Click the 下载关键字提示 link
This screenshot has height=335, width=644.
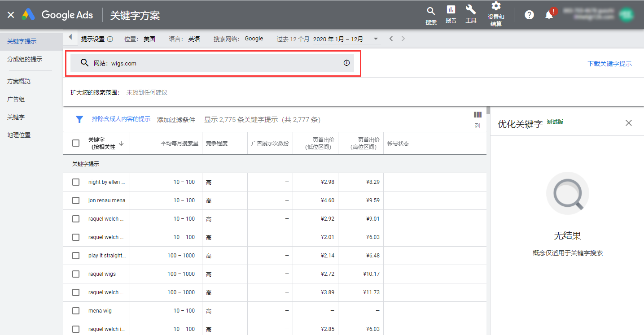(609, 64)
